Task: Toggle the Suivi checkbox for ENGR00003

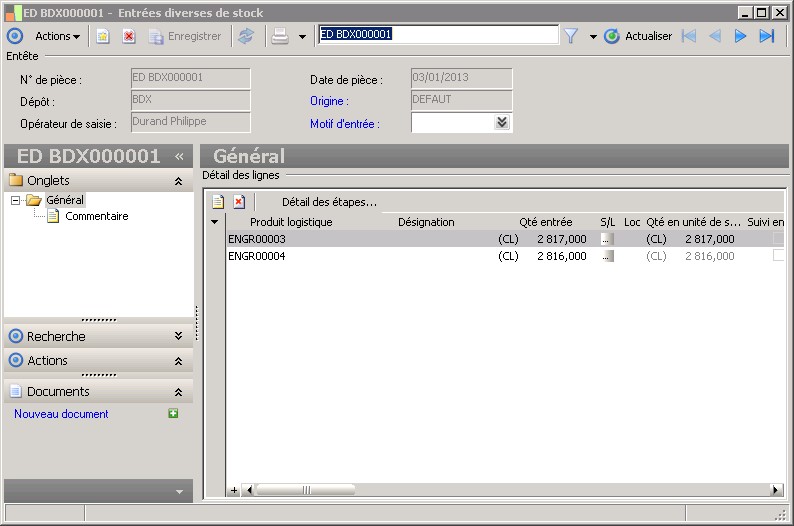Action: point(778,239)
